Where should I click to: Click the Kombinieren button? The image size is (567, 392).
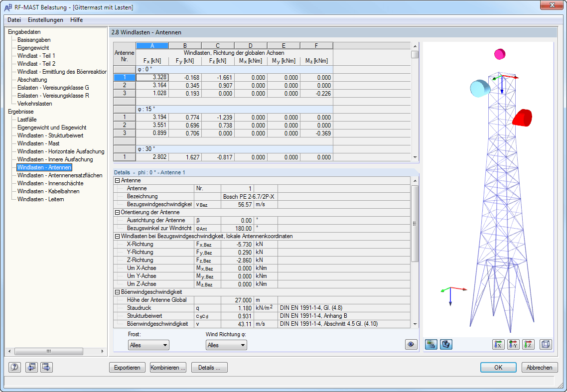point(168,368)
